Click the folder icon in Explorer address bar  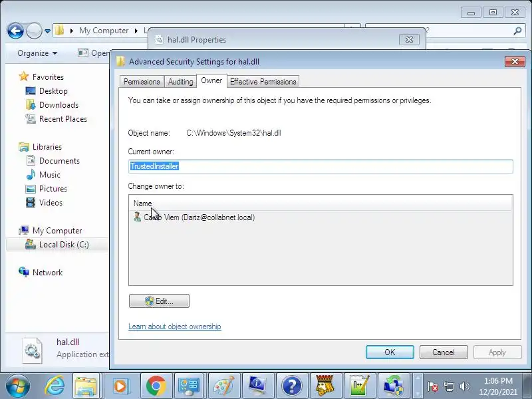pos(60,31)
